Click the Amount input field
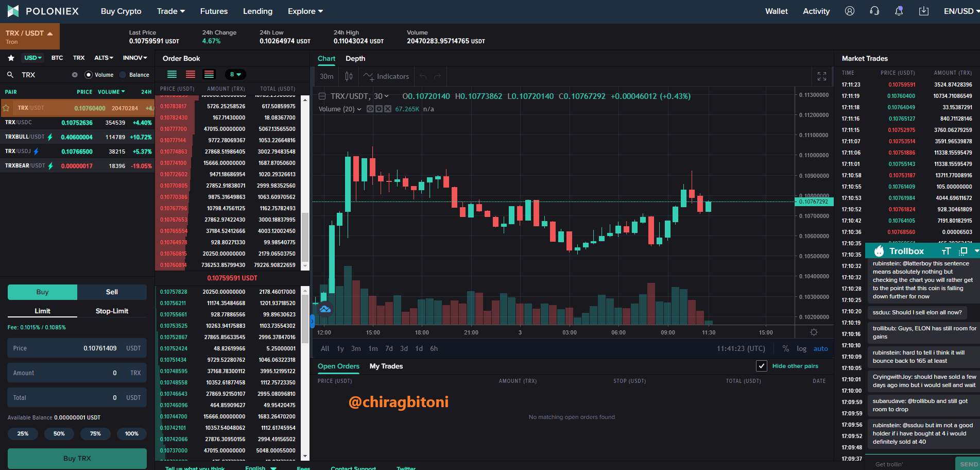The width and height of the screenshot is (980, 470). (77, 373)
